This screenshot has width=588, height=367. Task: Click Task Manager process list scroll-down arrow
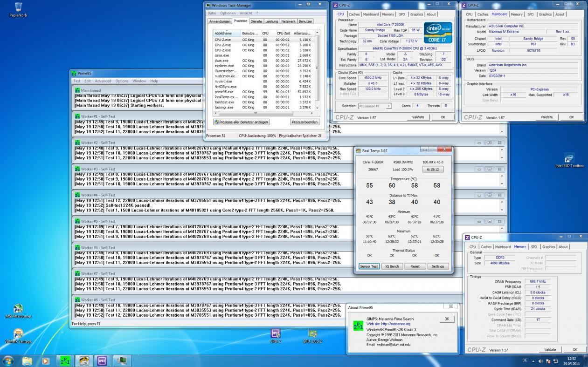[317, 108]
